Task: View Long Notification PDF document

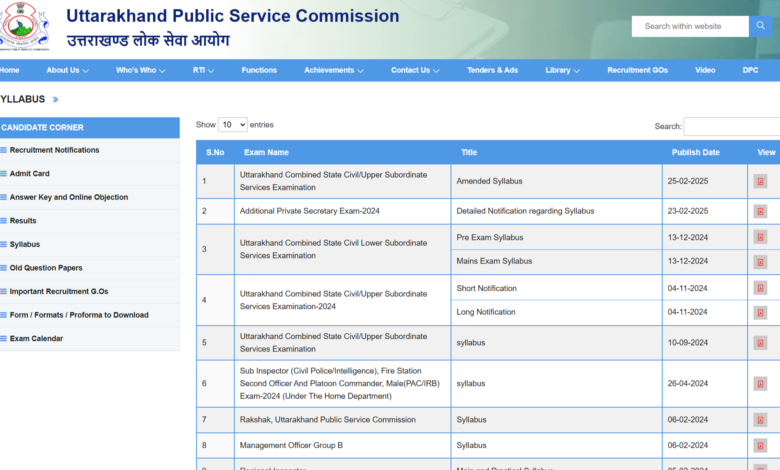Action: click(760, 312)
